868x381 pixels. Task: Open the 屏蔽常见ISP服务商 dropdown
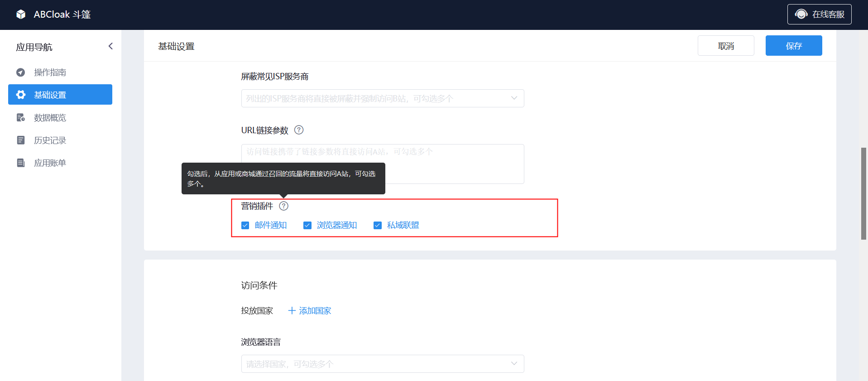point(383,98)
